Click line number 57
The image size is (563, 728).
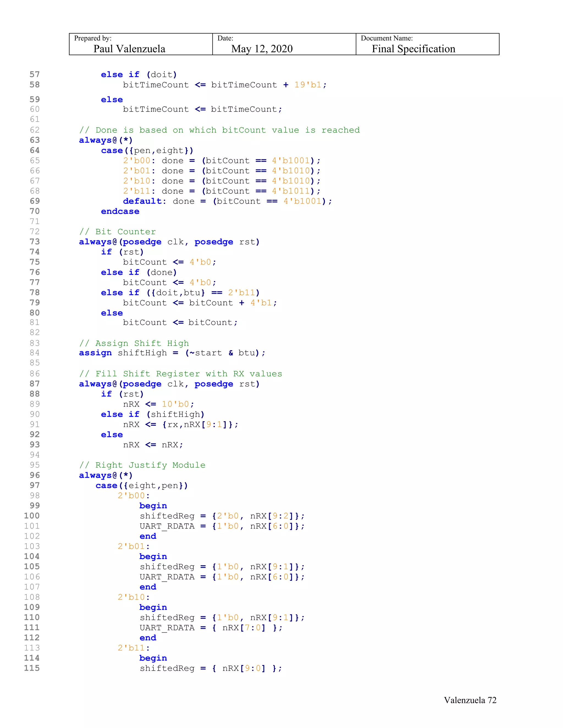coord(35,74)
